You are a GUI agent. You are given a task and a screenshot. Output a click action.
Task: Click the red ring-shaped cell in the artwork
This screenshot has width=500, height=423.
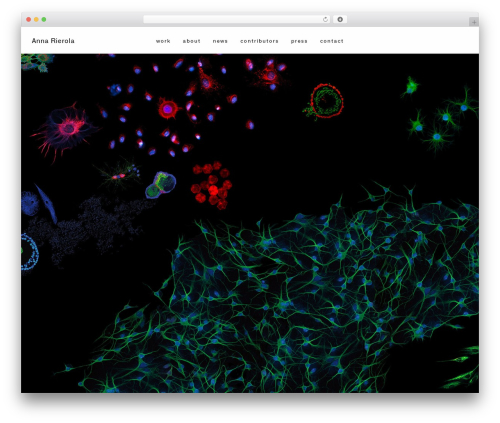tap(327, 101)
